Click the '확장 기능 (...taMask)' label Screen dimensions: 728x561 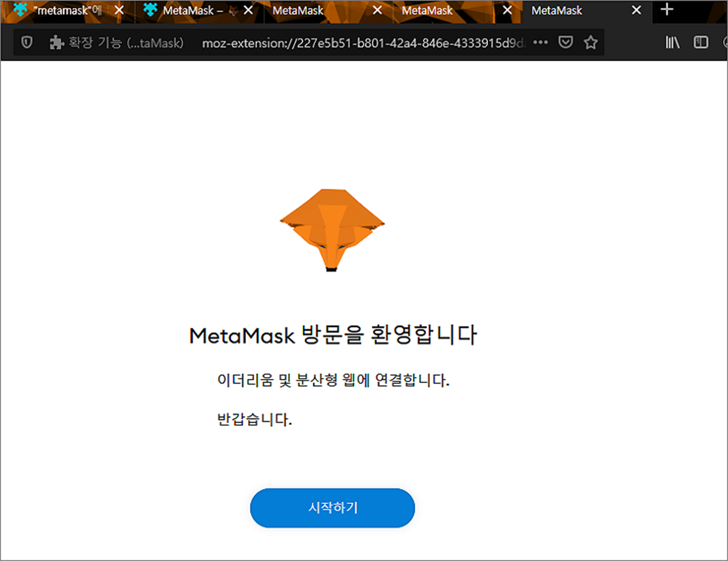tap(126, 43)
